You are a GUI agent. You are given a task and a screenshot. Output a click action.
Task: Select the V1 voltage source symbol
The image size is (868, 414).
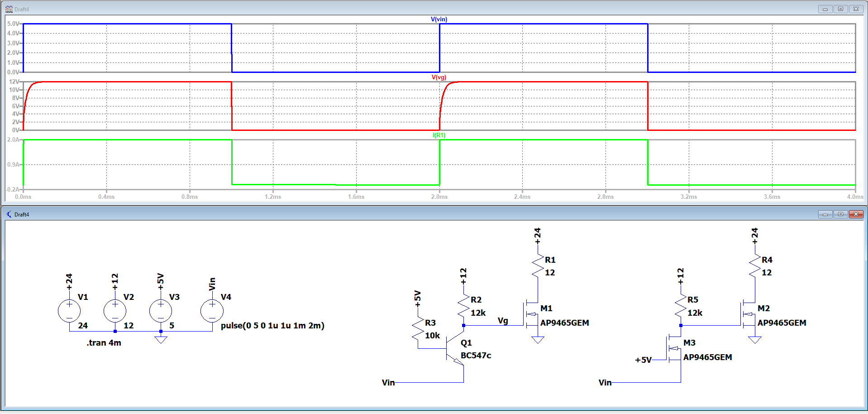pos(69,311)
